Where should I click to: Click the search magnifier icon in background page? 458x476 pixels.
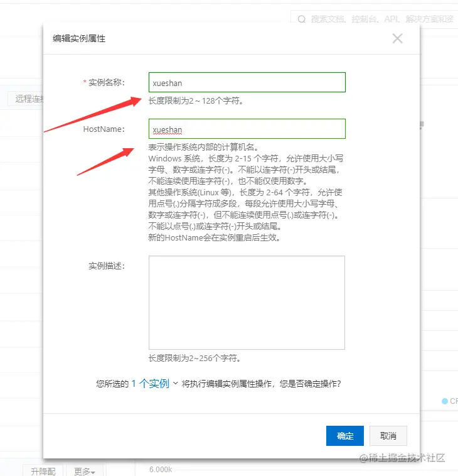coord(302,19)
